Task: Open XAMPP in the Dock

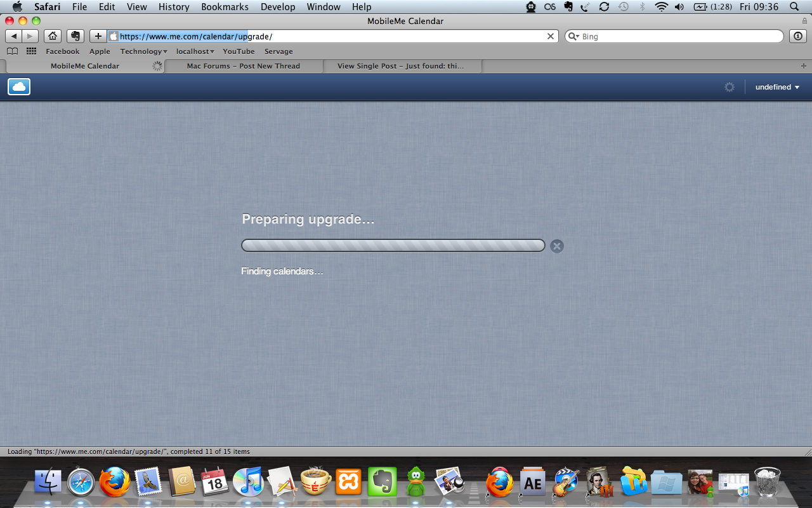Action: tap(348, 481)
